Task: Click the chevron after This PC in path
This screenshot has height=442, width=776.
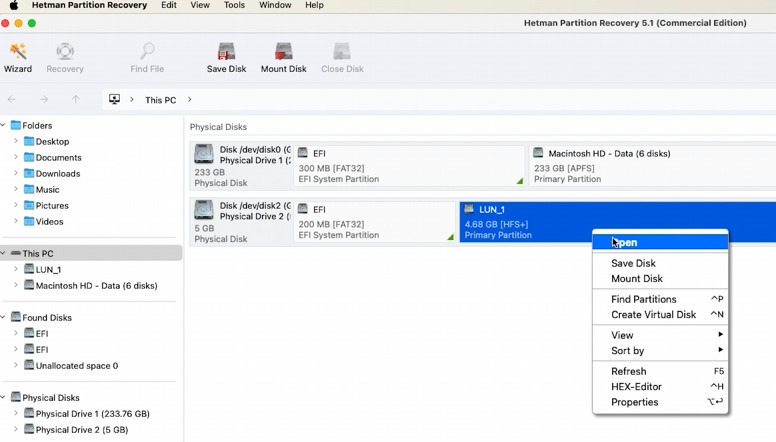Action: click(190, 99)
